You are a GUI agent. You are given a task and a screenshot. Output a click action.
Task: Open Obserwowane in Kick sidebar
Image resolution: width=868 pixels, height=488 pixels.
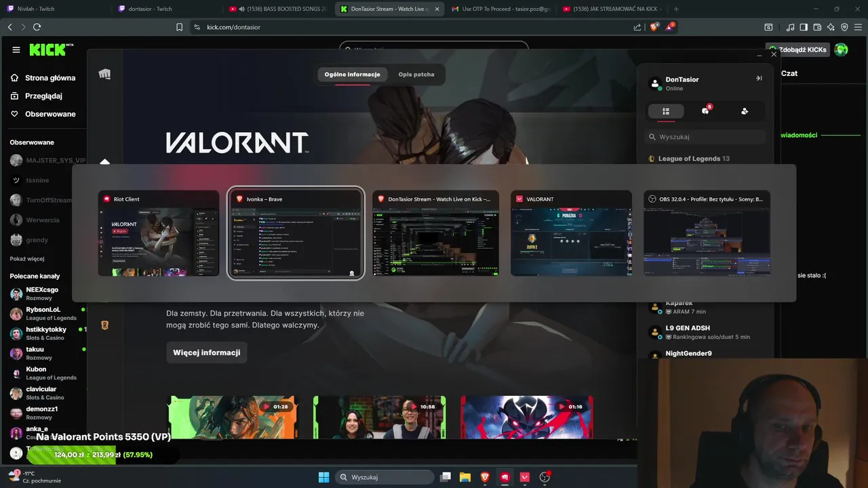(43, 114)
